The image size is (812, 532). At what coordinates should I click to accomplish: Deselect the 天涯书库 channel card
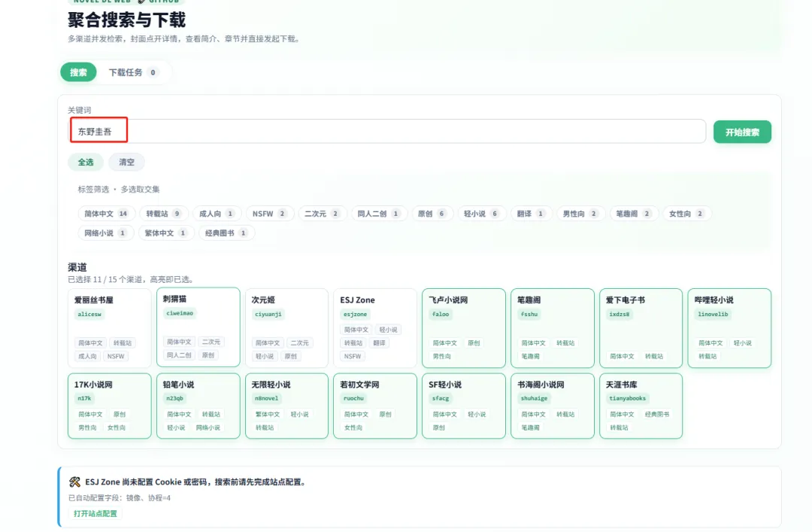(641, 406)
